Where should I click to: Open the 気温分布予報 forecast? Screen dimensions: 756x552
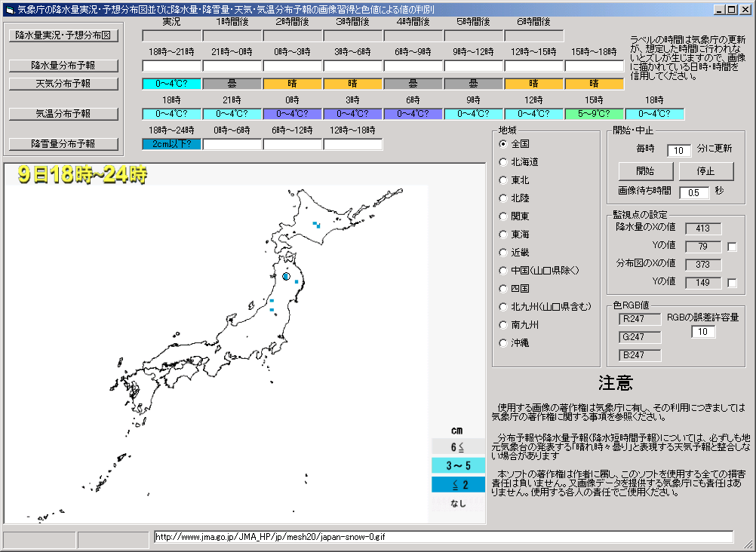(63, 114)
